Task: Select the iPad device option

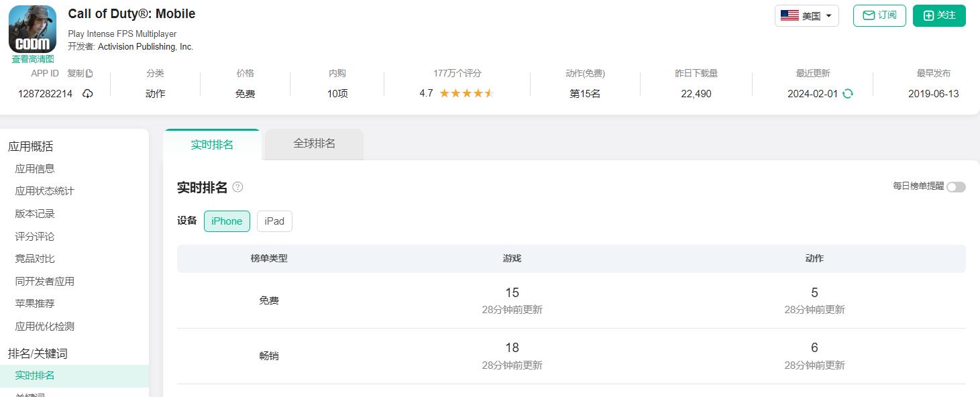Action: pos(274,221)
